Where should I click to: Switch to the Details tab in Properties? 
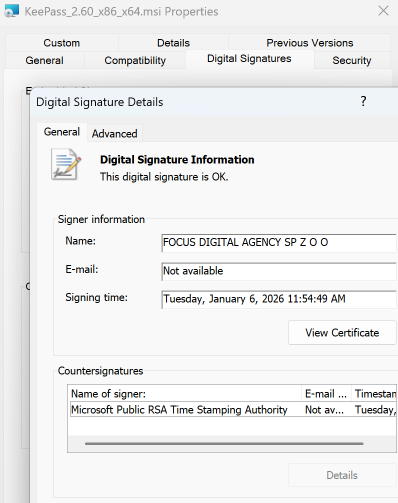[173, 43]
